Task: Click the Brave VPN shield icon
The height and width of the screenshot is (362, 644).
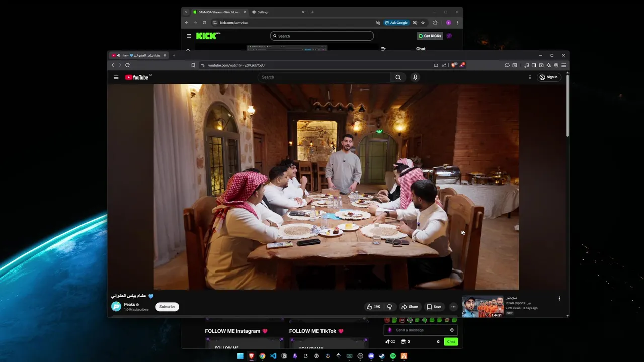Action: point(556,65)
